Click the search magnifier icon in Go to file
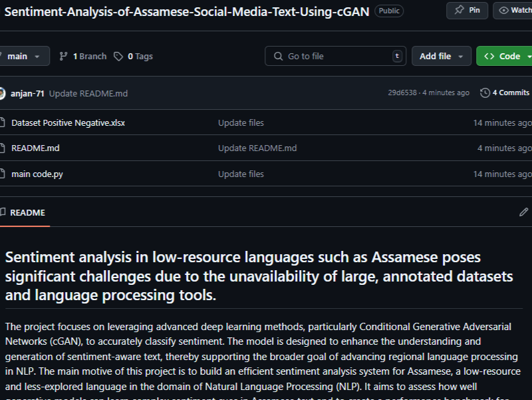The image size is (532, 400). (278, 56)
